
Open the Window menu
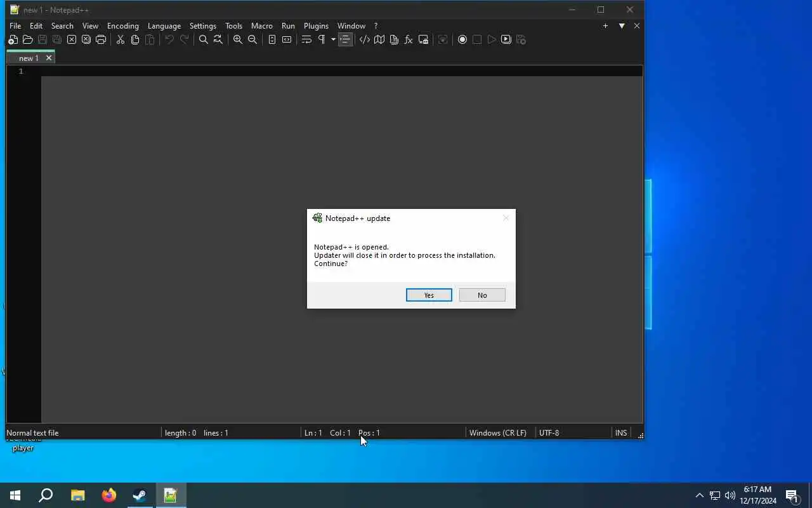click(x=351, y=26)
